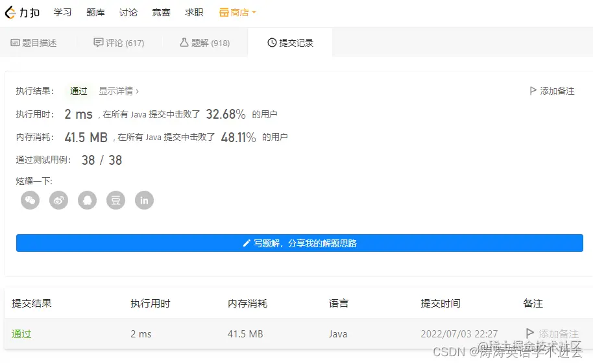This screenshot has width=593, height=364.
Task: Click the 内存消耗 column header
Action: coord(247,303)
